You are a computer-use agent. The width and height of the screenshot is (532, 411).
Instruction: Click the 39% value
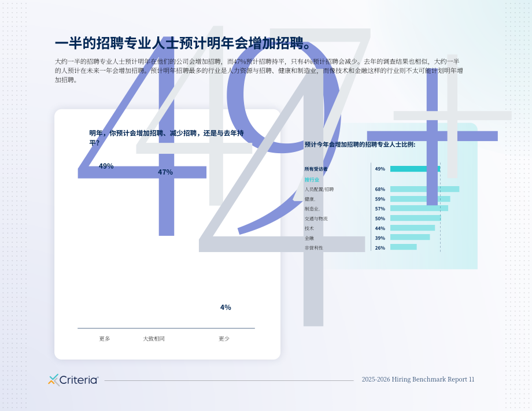pos(380,238)
